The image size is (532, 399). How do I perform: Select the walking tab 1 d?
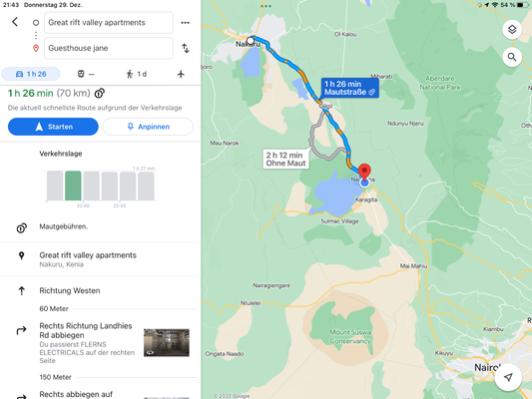point(137,74)
